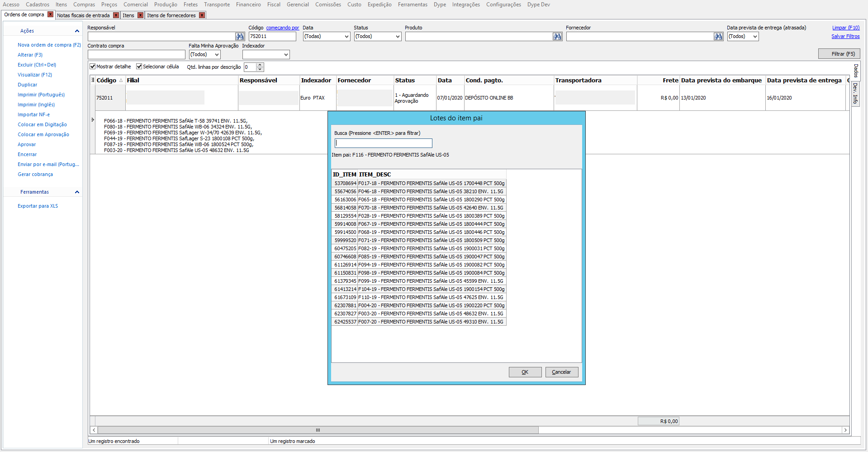Click the OK button in Lotes dialog

point(525,372)
